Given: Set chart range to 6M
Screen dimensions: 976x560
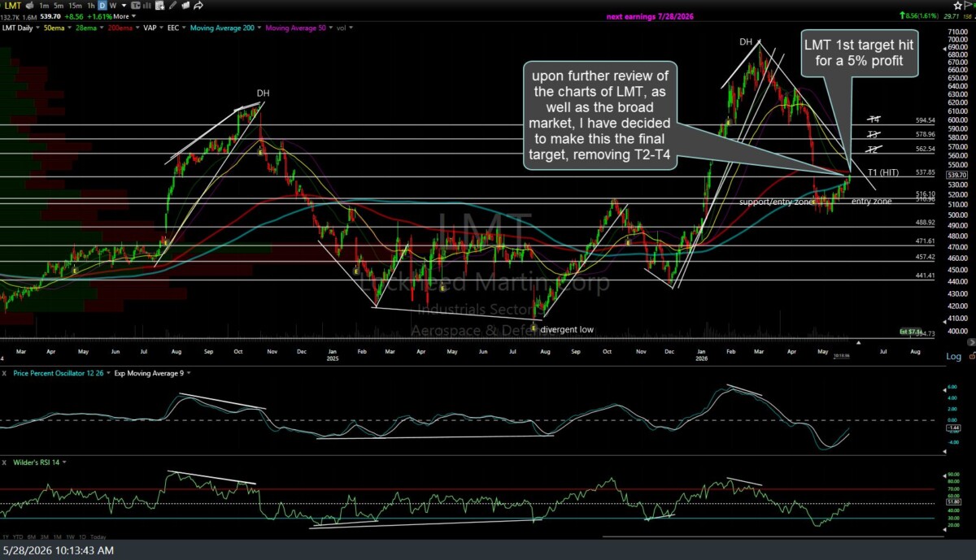Looking at the screenshot, I should point(32,537).
